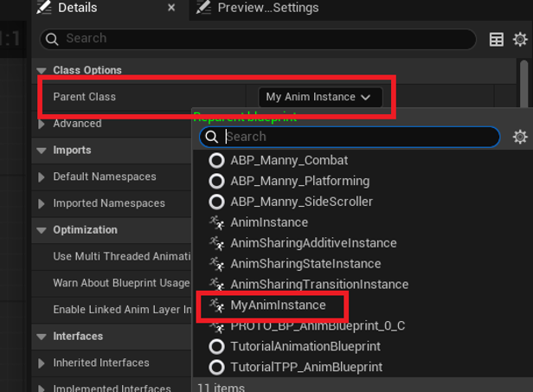This screenshot has height=392, width=533.
Task: Pick AnimSharingStateInstance in the class list
Action: (x=295, y=264)
